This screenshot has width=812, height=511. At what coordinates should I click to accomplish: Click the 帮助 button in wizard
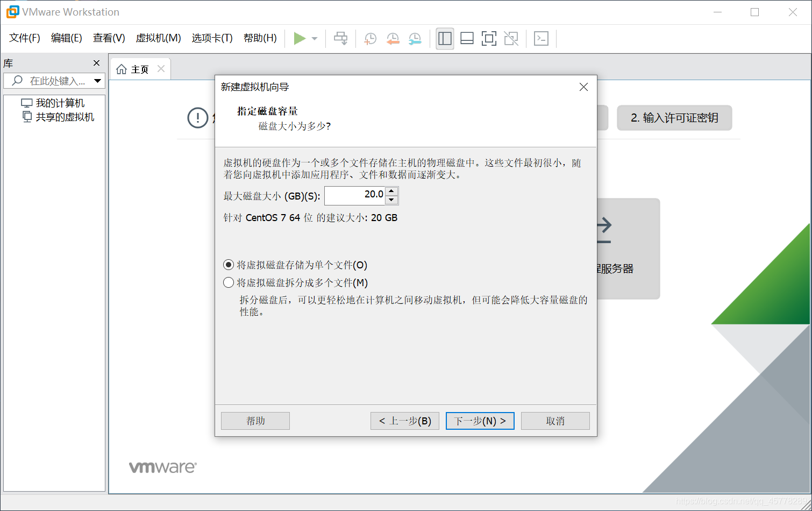coord(255,421)
